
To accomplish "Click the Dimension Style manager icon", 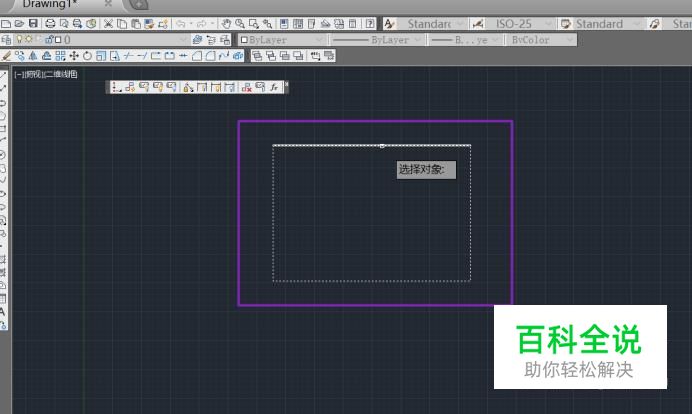I will coord(478,24).
